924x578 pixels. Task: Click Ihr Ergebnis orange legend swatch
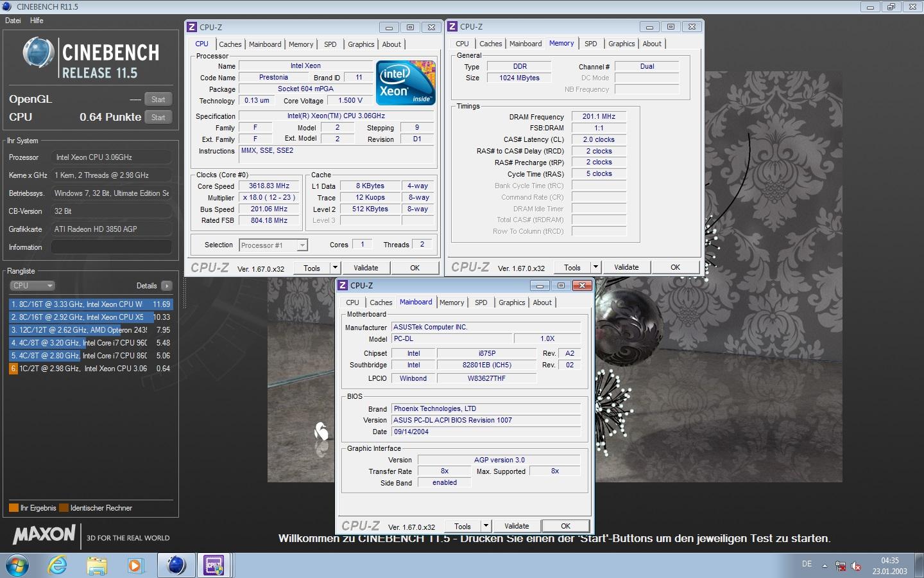pyautogui.click(x=13, y=508)
